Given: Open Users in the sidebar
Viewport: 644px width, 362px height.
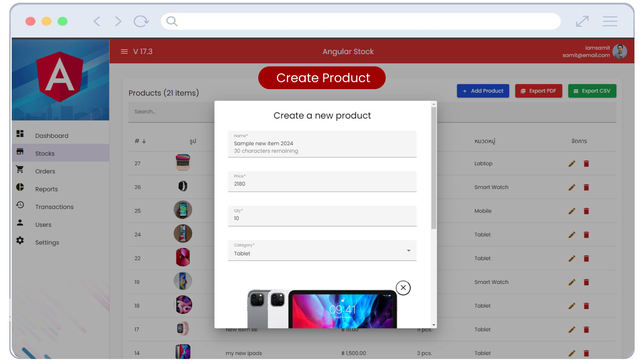Looking at the screenshot, I should pos(60,224).
